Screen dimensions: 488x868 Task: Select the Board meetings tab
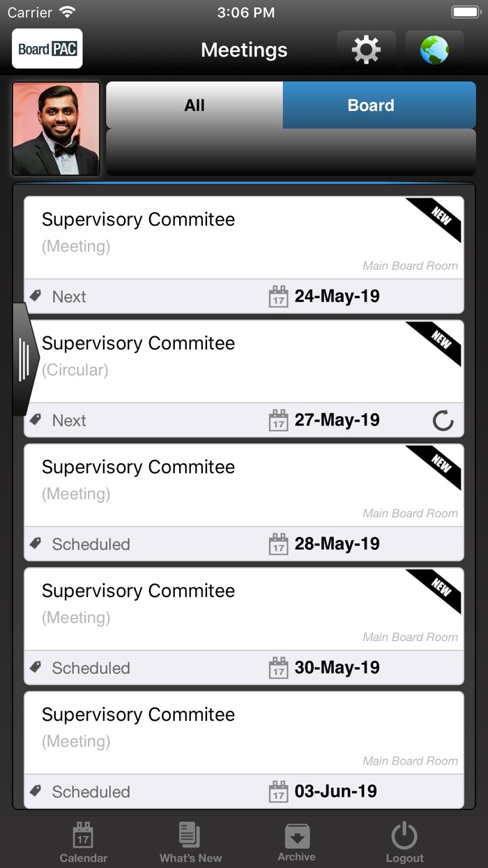point(370,105)
